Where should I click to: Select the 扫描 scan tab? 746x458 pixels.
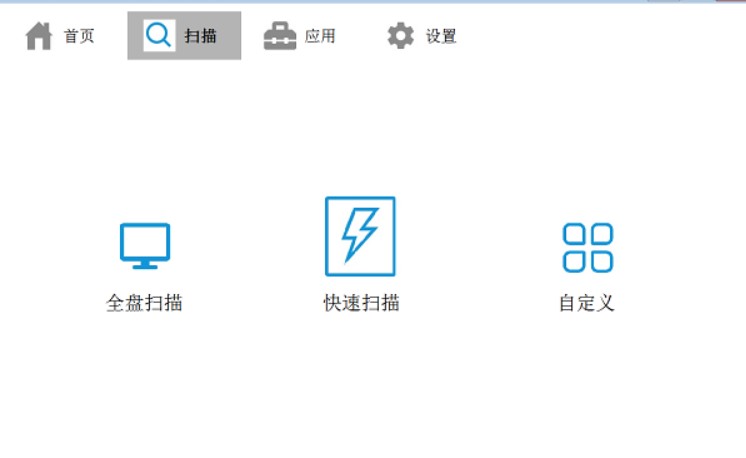coord(184,36)
